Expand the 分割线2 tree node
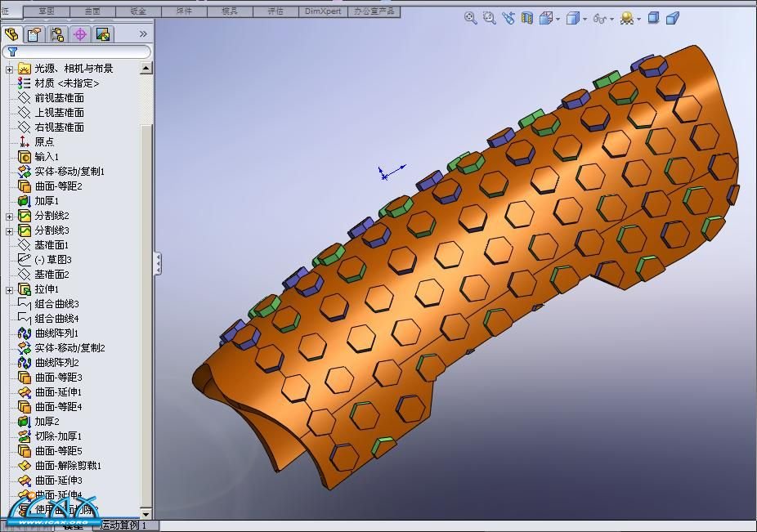 [10, 216]
